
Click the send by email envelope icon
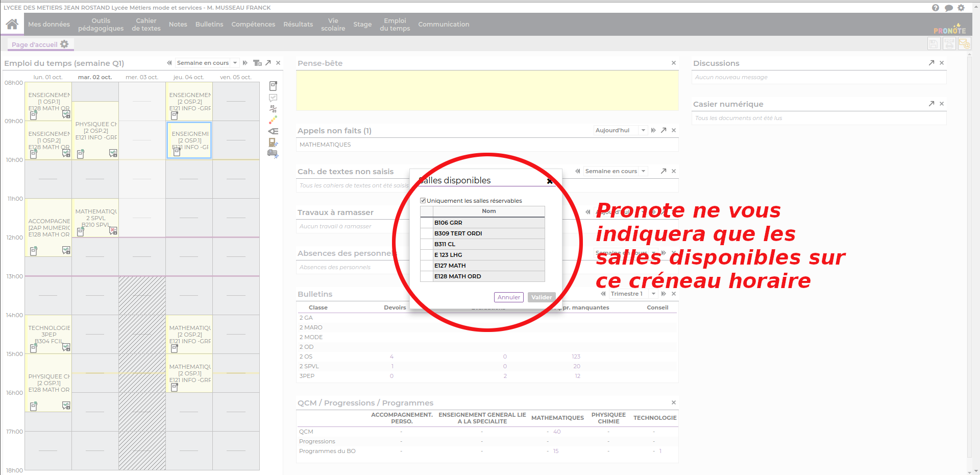[964, 44]
